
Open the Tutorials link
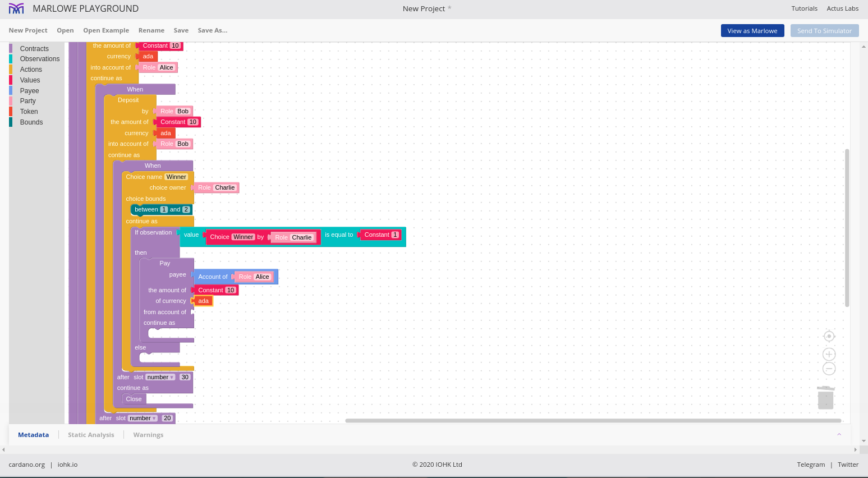click(804, 8)
